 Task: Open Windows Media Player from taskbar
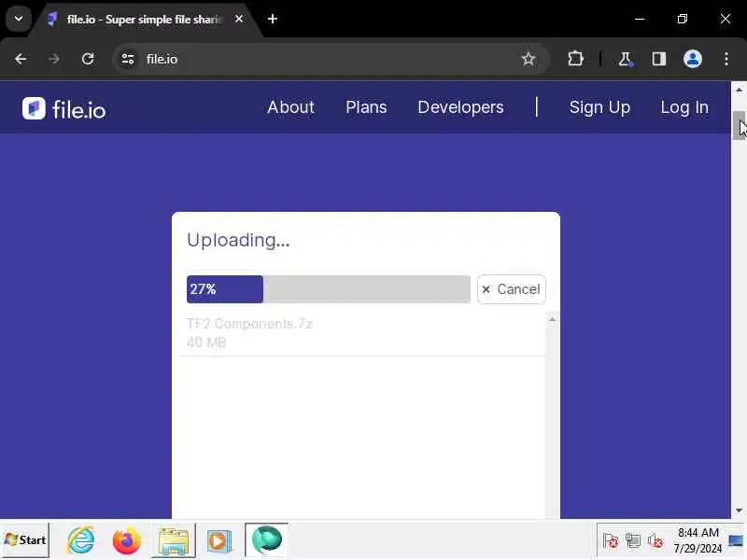tap(219, 540)
